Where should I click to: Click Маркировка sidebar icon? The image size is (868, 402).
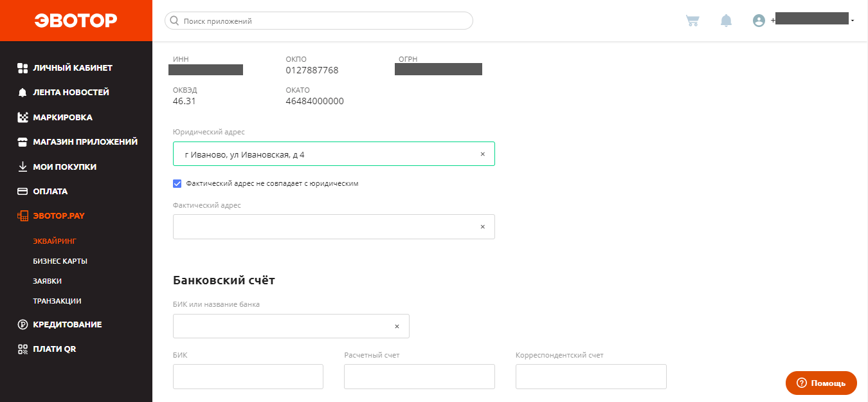coord(23,117)
